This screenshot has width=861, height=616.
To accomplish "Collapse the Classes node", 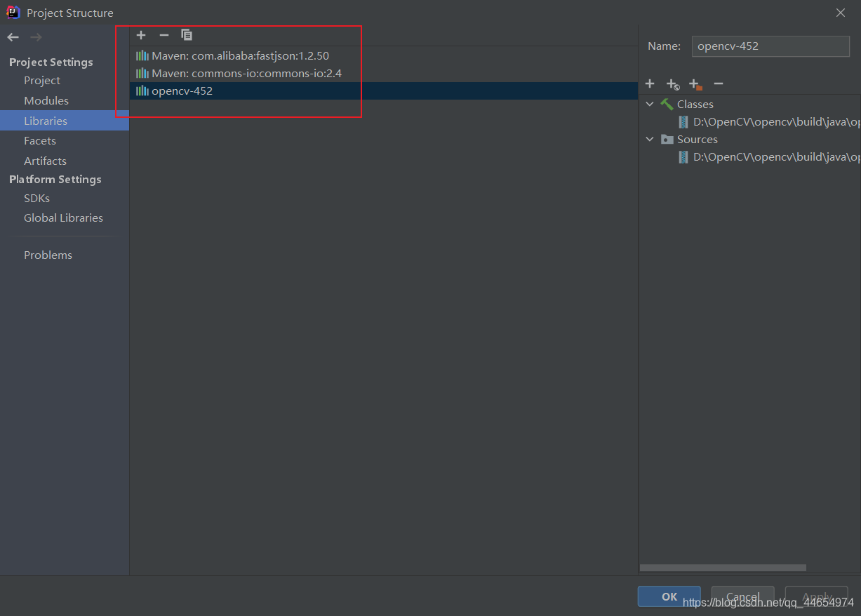I will pos(650,104).
